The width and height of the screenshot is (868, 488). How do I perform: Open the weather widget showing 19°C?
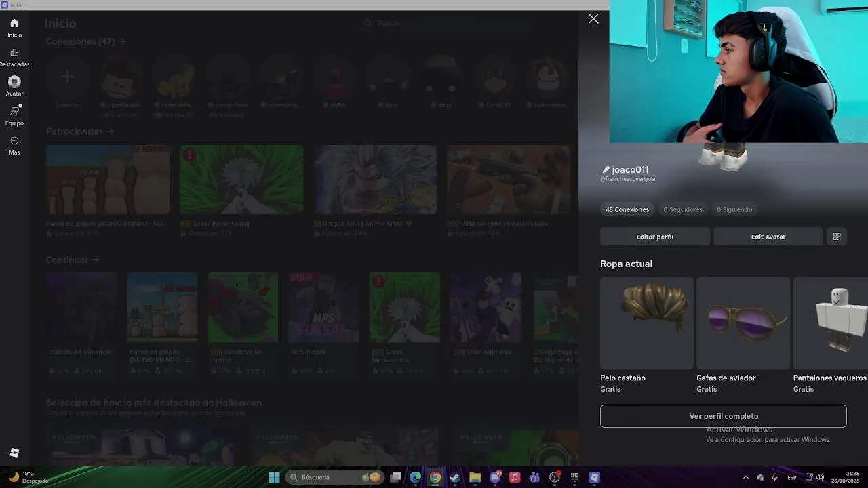[x=28, y=477]
